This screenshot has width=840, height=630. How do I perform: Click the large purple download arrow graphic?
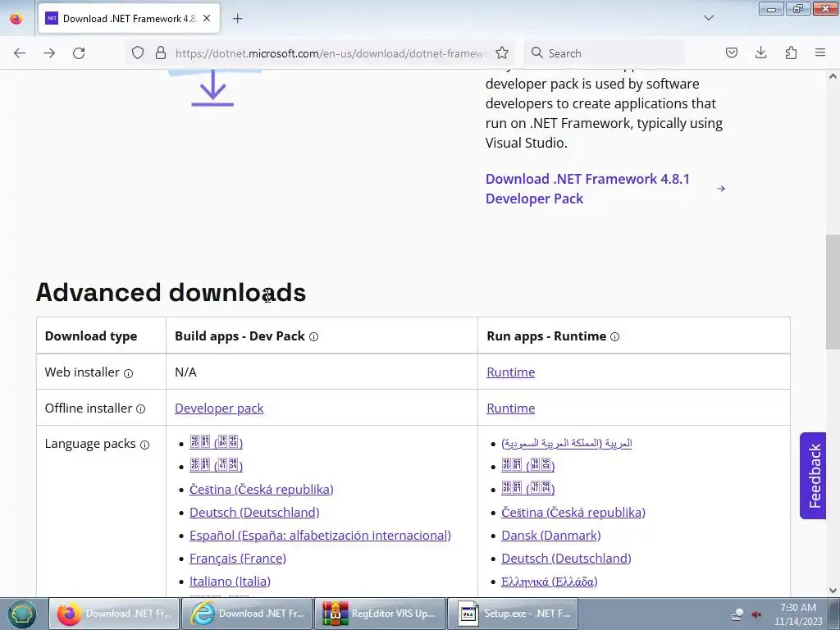212,88
